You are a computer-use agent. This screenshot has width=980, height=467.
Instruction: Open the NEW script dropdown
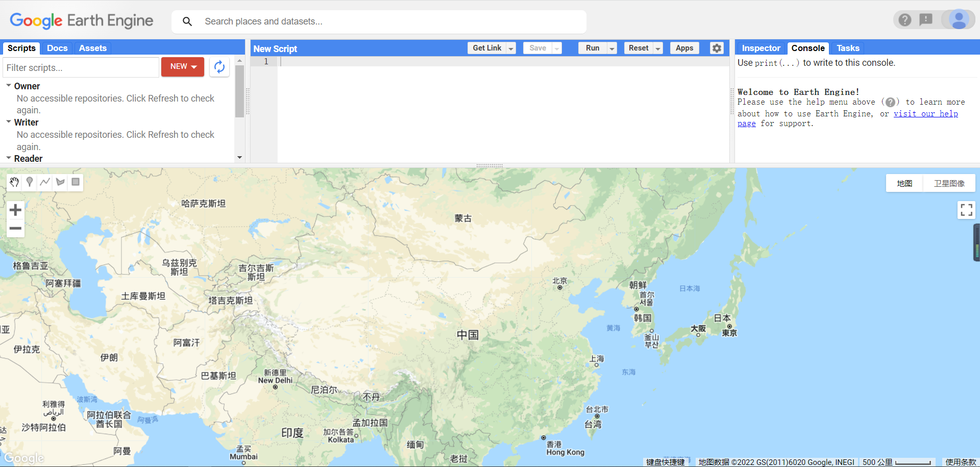(x=182, y=66)
